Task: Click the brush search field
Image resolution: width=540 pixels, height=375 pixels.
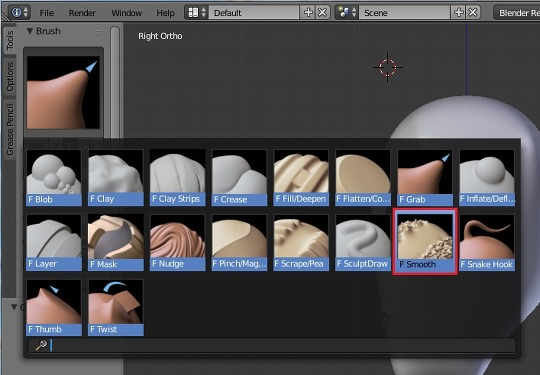Action: [271, 345]
